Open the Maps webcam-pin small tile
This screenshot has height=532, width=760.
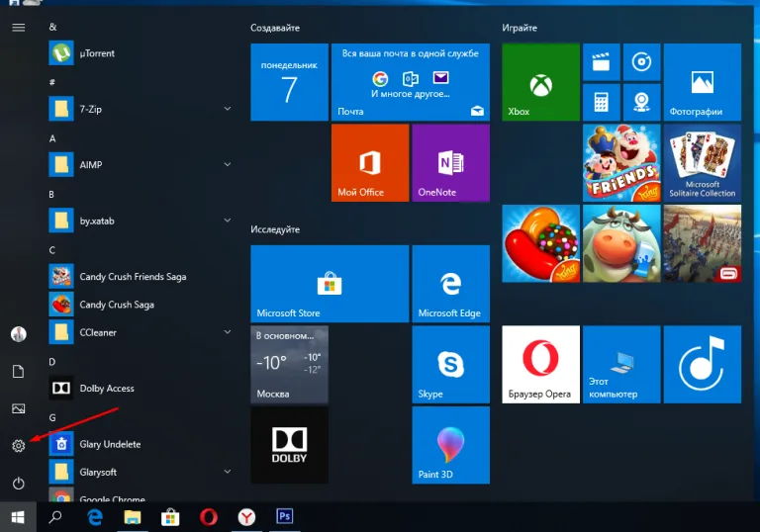point(641,102)
